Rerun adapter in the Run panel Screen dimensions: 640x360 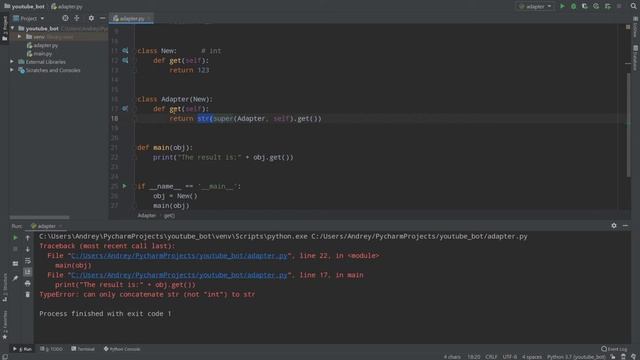click(x=15, y=238)
